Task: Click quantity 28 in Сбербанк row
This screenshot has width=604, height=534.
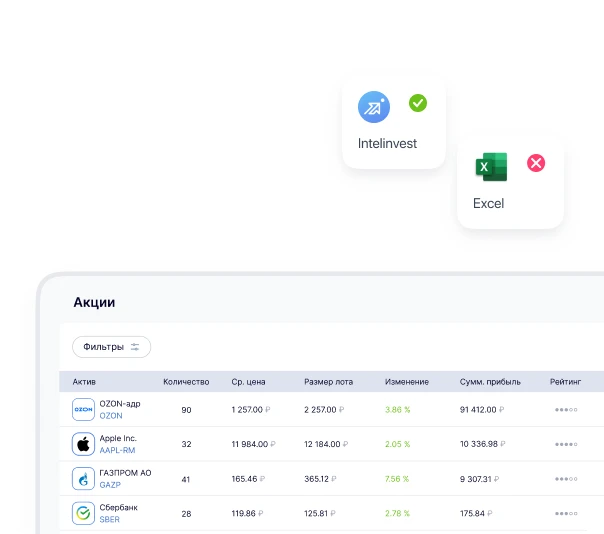Action: pyautogui.click(x=186, y=514)
